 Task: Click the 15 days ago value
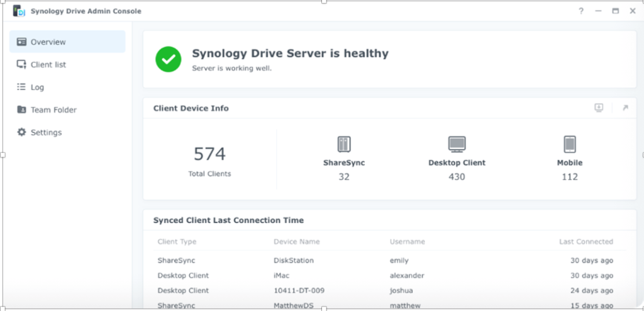coord(591,306)
